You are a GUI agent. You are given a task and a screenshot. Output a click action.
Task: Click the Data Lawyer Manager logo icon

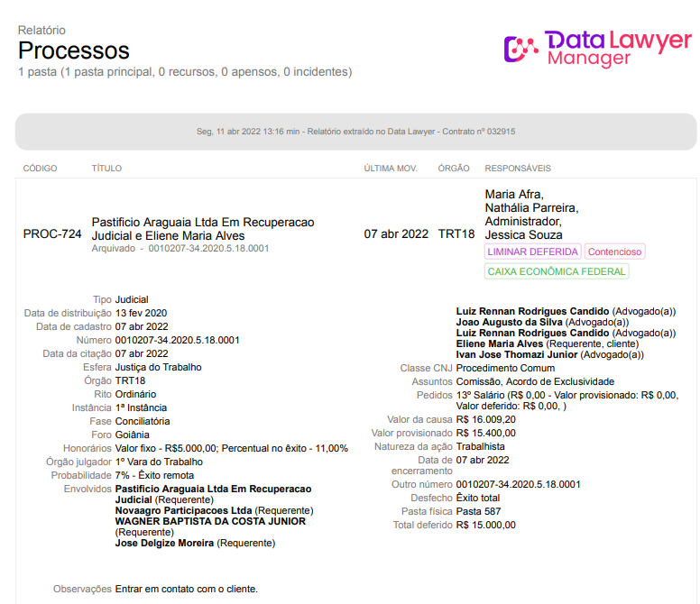[x=520, y=49]
